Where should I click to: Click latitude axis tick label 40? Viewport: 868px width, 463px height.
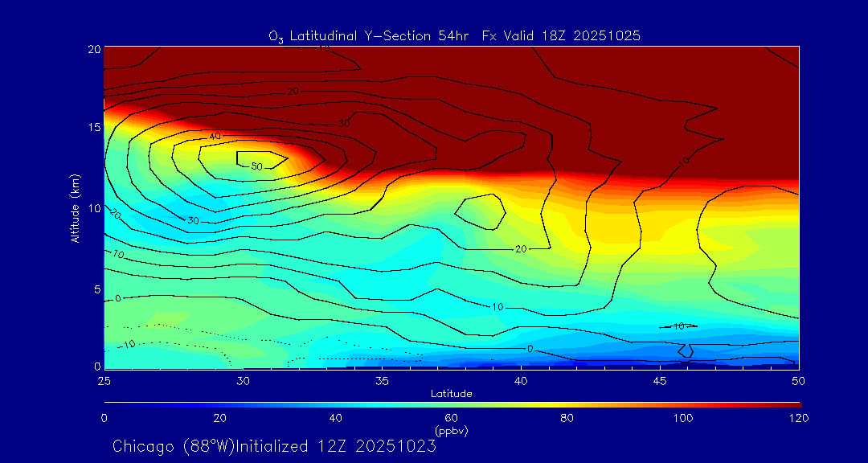520,381
